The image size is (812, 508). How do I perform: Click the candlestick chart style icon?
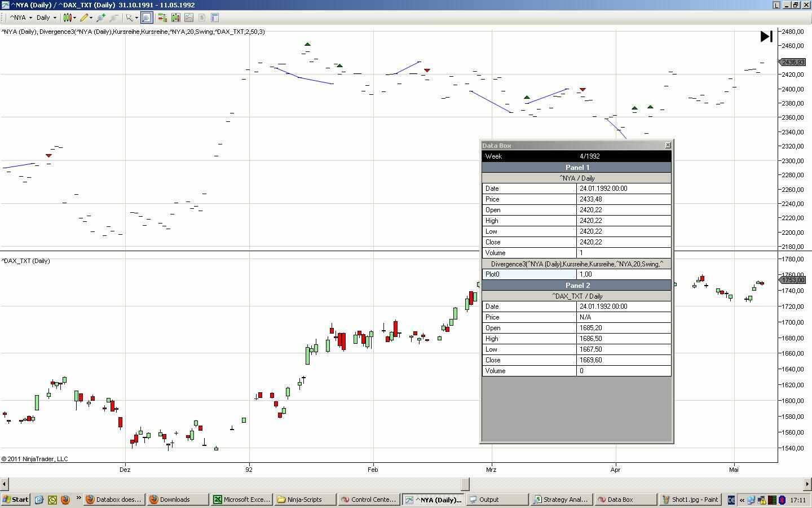click(67, 17)
